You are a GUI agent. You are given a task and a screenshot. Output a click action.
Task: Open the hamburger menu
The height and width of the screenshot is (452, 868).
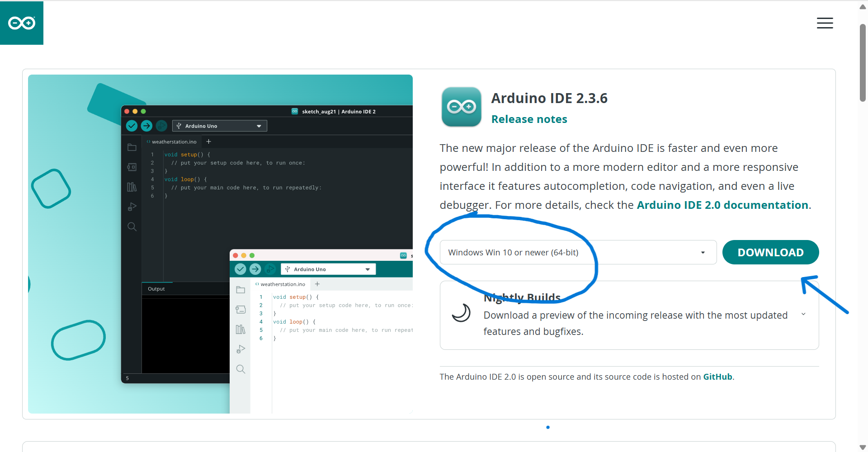pyautogui.click(x=825, y=23)
